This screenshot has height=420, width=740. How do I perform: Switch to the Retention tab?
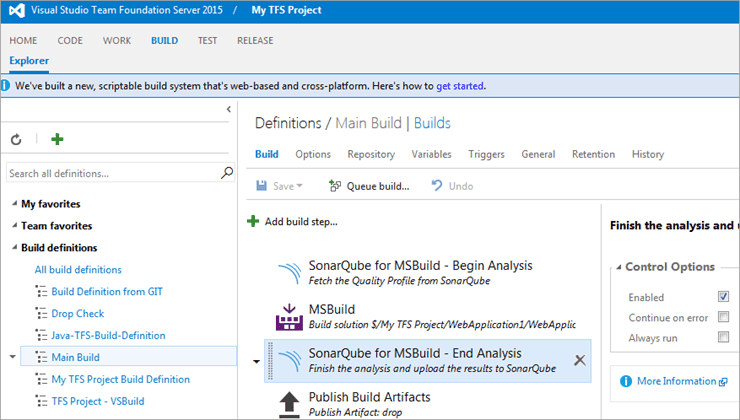pyautogui.click(x=593, y=154)
